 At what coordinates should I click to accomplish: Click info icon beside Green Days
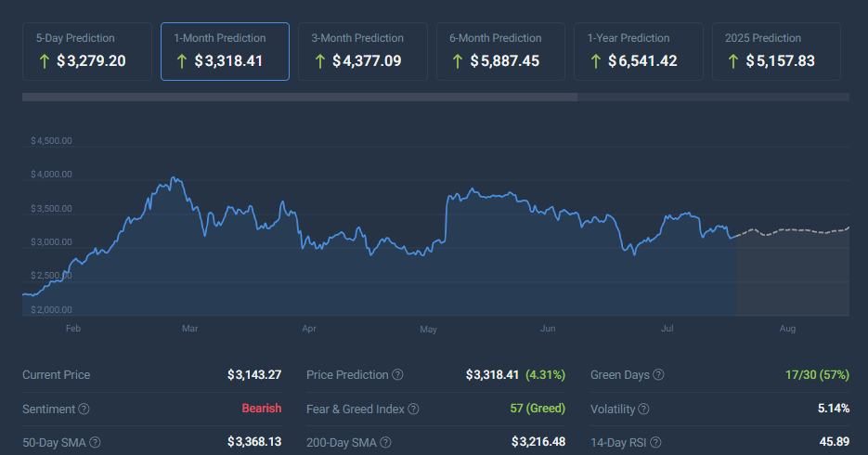click(658, 375)
